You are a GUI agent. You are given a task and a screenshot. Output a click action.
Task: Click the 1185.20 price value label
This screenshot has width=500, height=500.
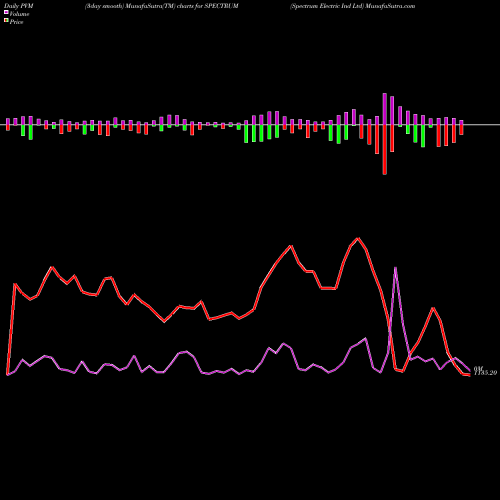point(485,373)
